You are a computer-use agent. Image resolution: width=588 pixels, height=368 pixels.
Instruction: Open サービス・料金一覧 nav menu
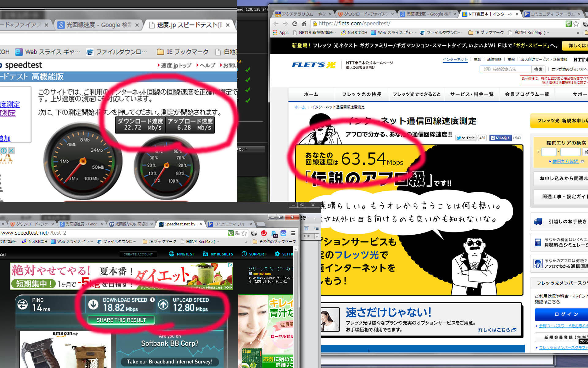(x=472, y=94)
